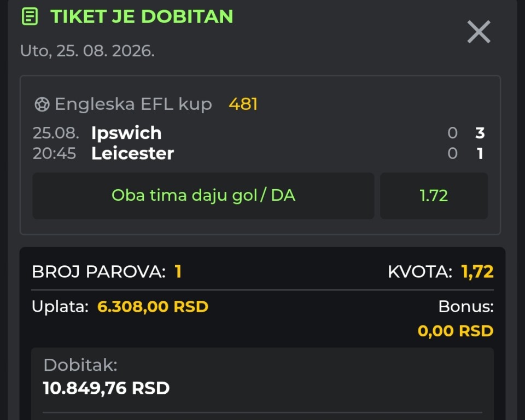Tap the KVOTA total value 1,72
Image resolution: width=525 pixels, height=420 pixels.
(477, 272)
